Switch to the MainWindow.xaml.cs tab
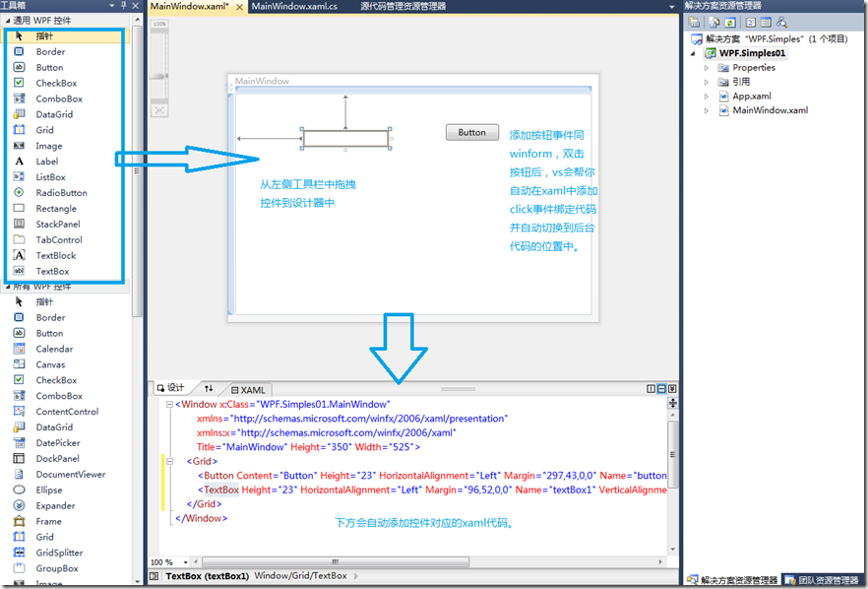Screen dimensions: 868x589 (x=294, y=7)
